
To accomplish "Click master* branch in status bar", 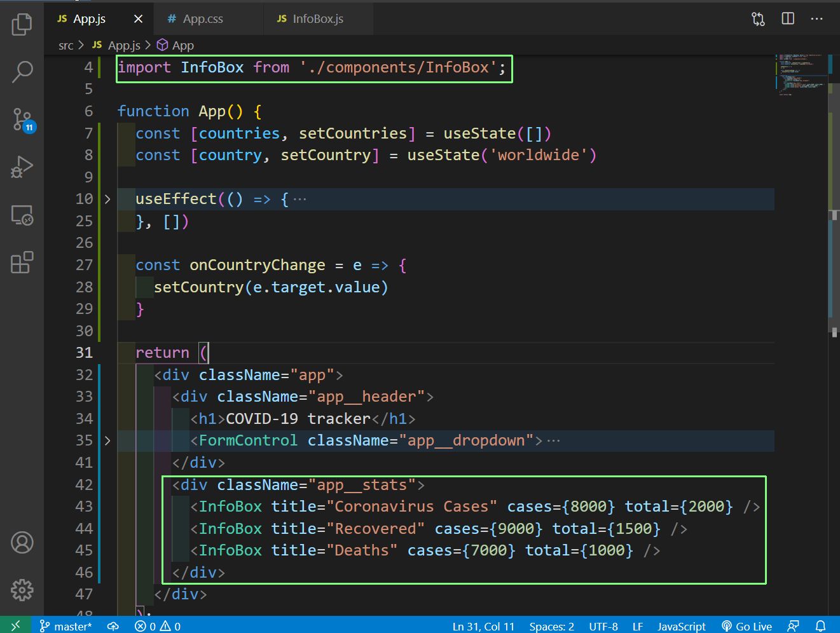I will coord(66,626).
